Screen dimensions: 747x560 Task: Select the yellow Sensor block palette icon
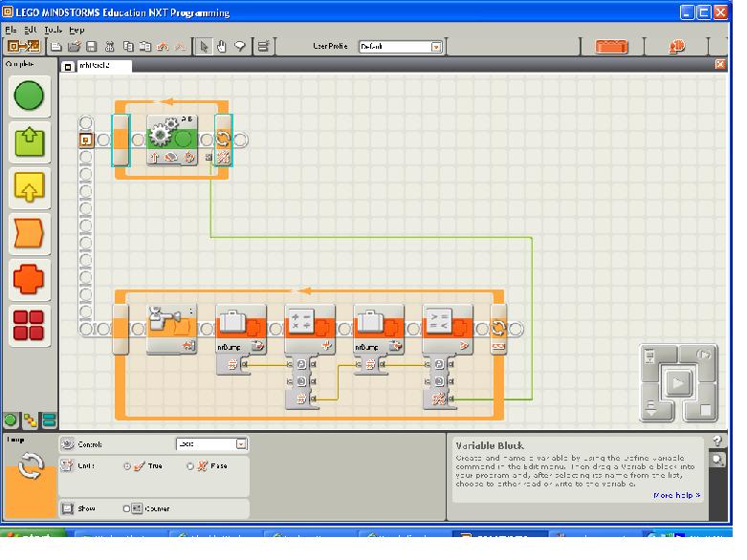click(29, 188)
